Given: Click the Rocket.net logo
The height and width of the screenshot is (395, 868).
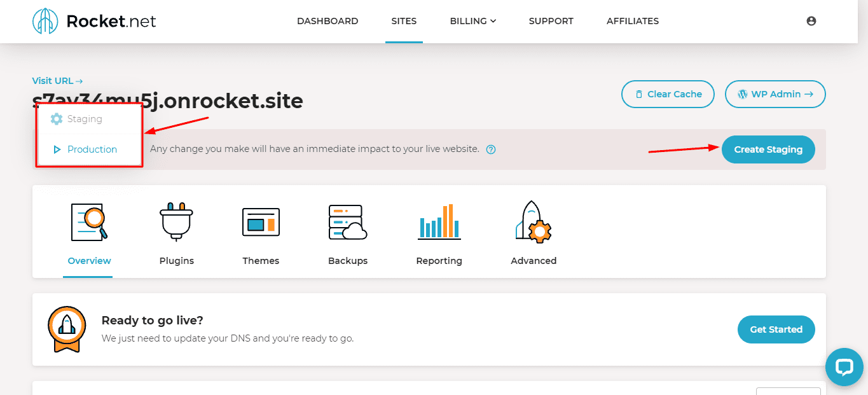Looking at the screenshot, I should [x=94, y=21].
